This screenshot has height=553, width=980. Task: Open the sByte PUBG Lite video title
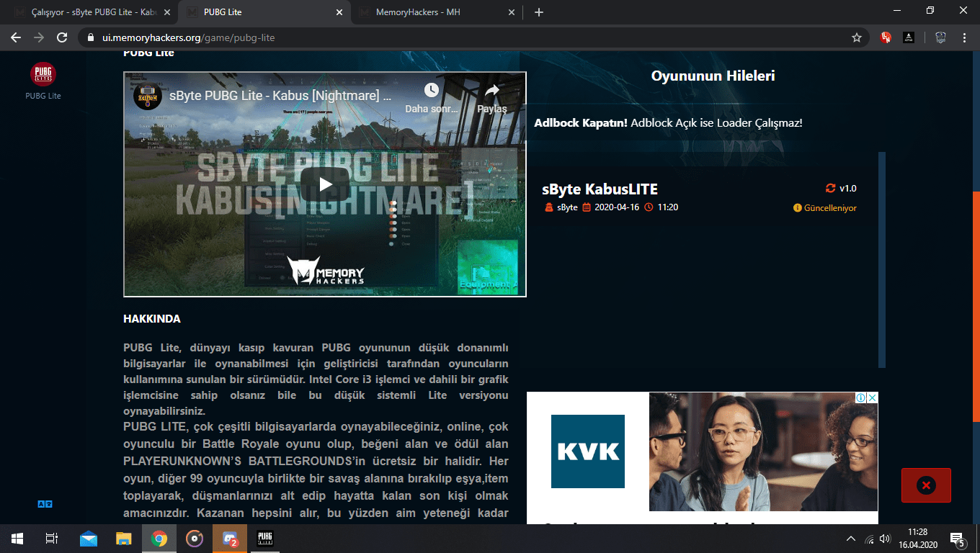(x=281, y=96)
